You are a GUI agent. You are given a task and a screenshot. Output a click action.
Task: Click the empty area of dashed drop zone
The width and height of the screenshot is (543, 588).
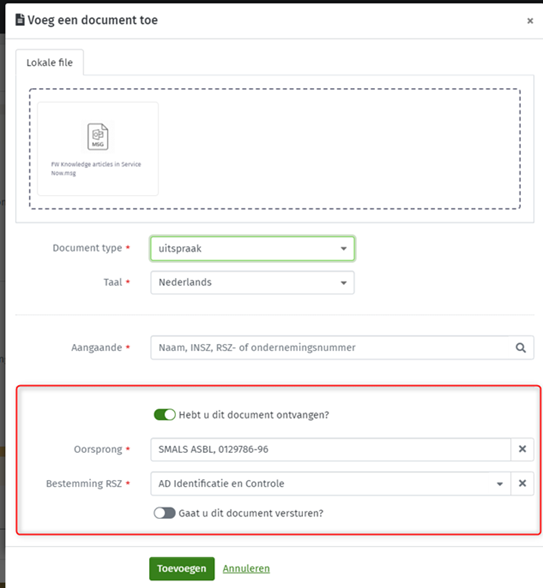338,149
